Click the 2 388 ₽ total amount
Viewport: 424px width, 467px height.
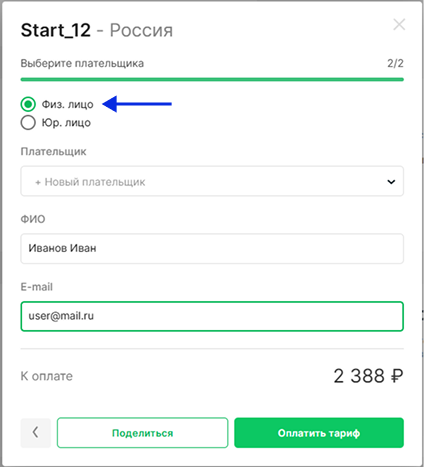(368, 376)
